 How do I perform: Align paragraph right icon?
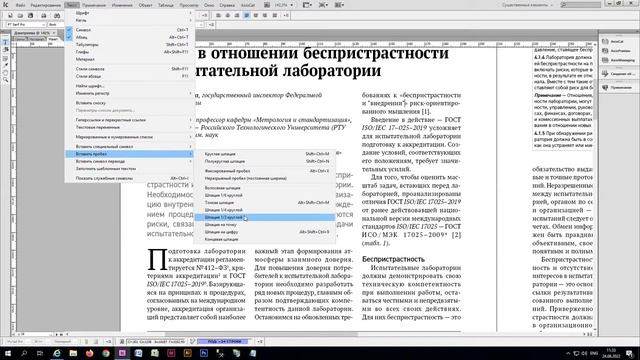[237, 16]
